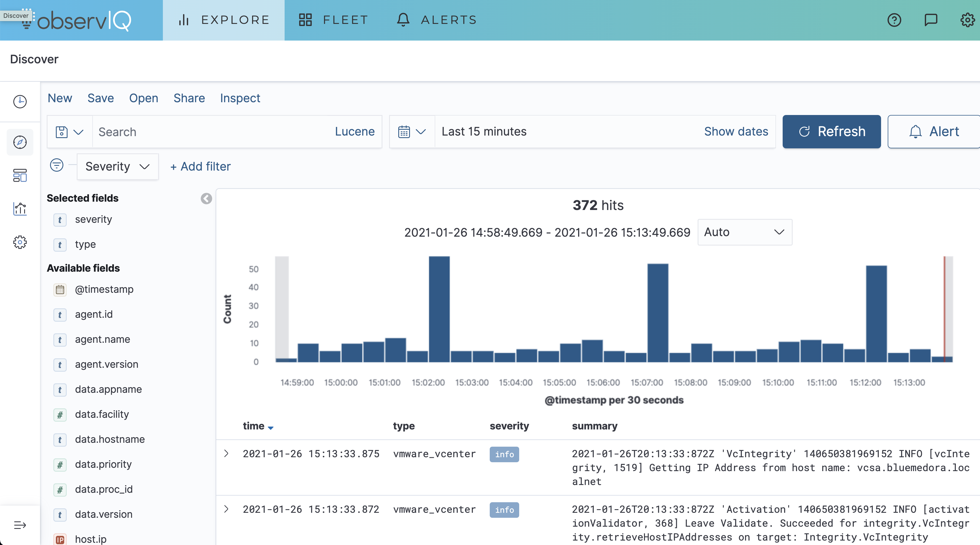Click Save in the Discover menu
Screen dimensions: 980x545
point(100,98)
